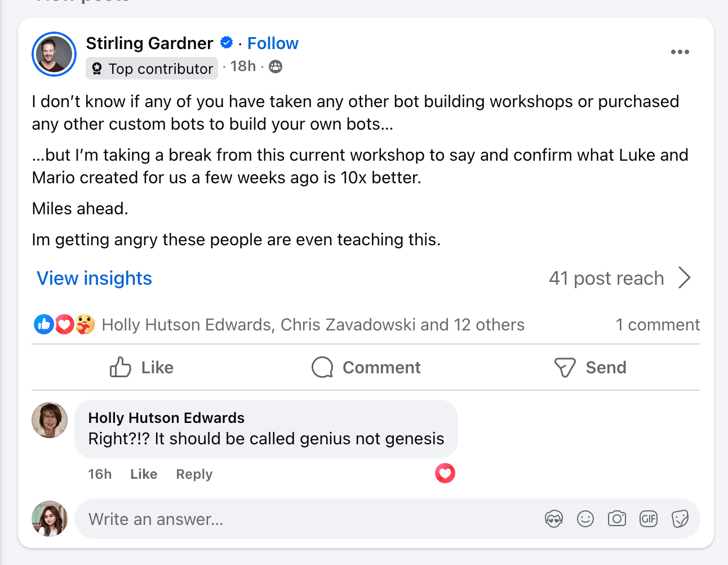Click the Write an answer field
728x565 pixels.
304,519
